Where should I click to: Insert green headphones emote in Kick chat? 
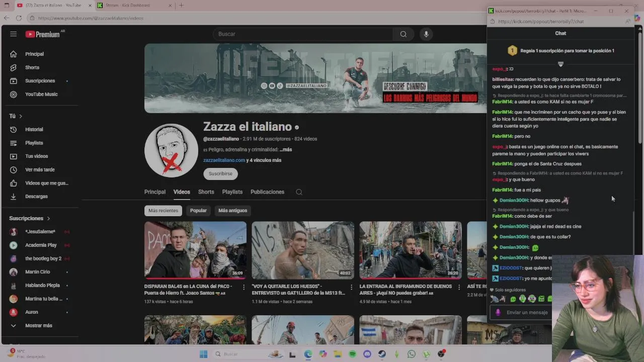522,299
